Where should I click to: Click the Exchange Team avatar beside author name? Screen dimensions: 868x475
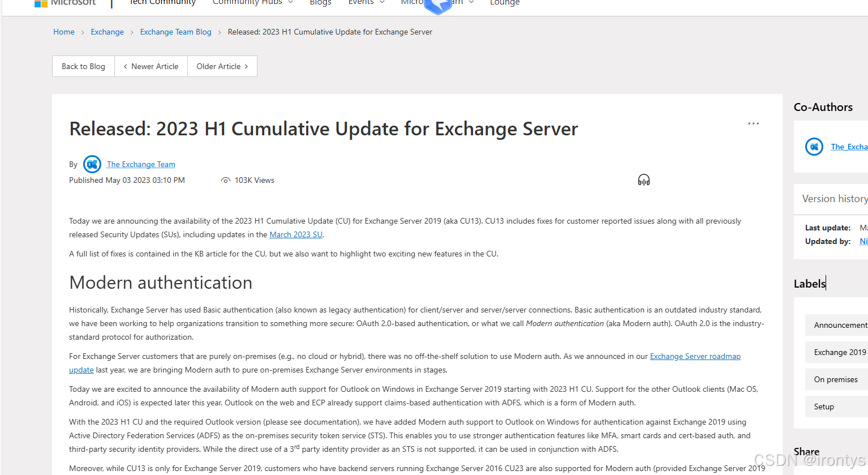92,164
